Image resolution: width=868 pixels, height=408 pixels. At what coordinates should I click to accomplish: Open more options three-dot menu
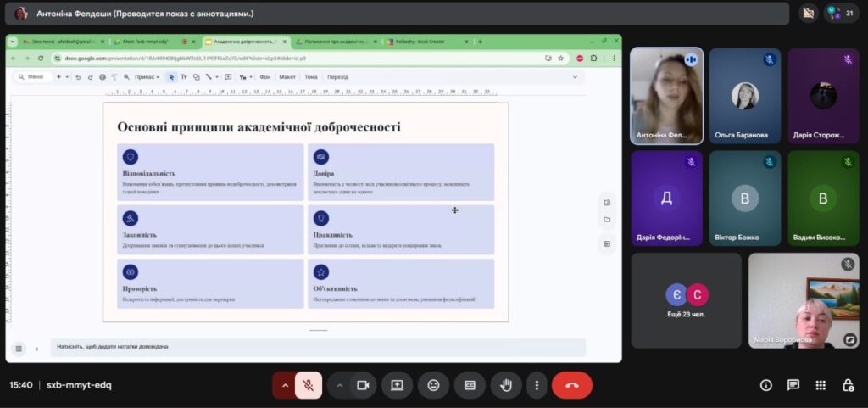pos(536,385)
